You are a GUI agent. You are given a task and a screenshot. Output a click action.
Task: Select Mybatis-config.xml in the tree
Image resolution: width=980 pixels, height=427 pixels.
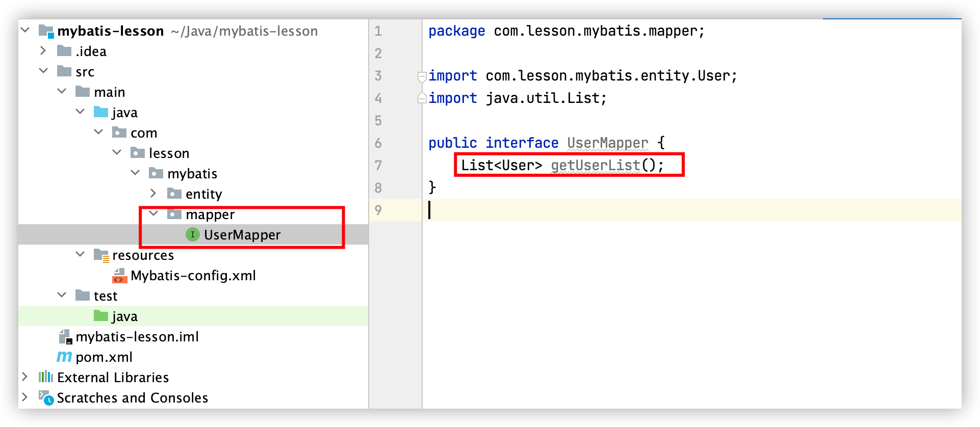point(193,276)
